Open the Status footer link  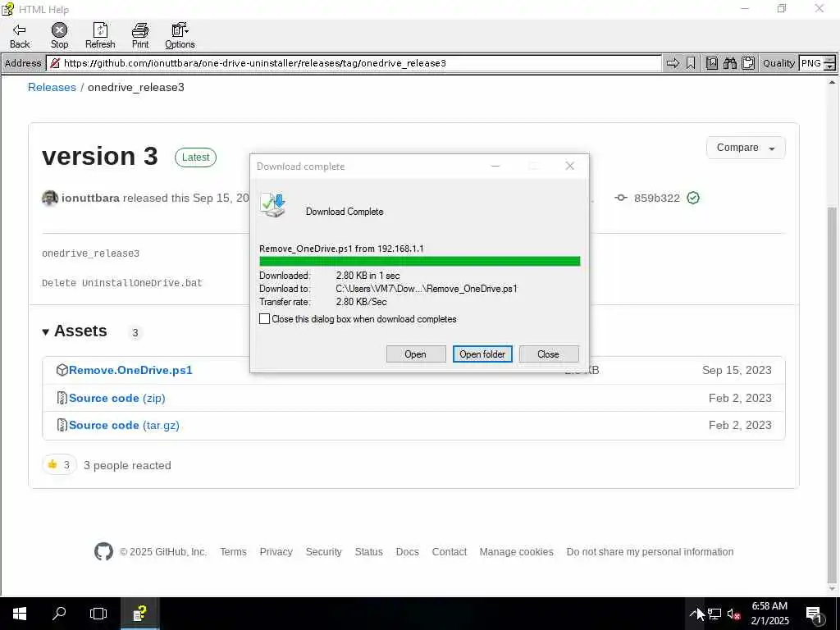tap(368, 552)
